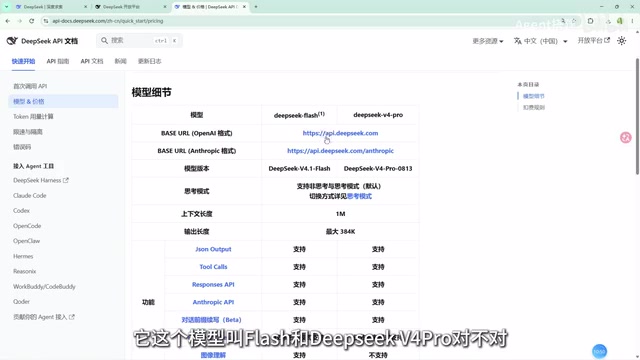This screenshot has height=360, width=640.
Task: Click the page vertical scrollbar thumb
Action: (x=637, y=117)
